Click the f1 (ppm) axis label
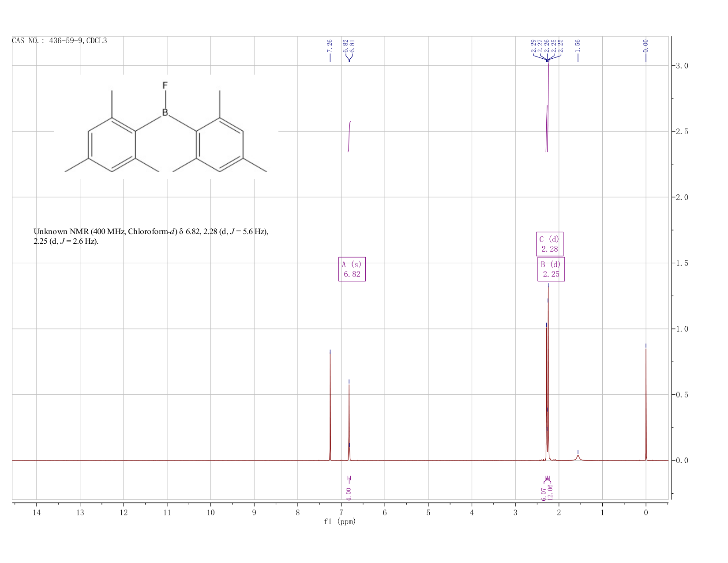Image resolution: width=728 pixels, height=563 pixels. [340, 521]
